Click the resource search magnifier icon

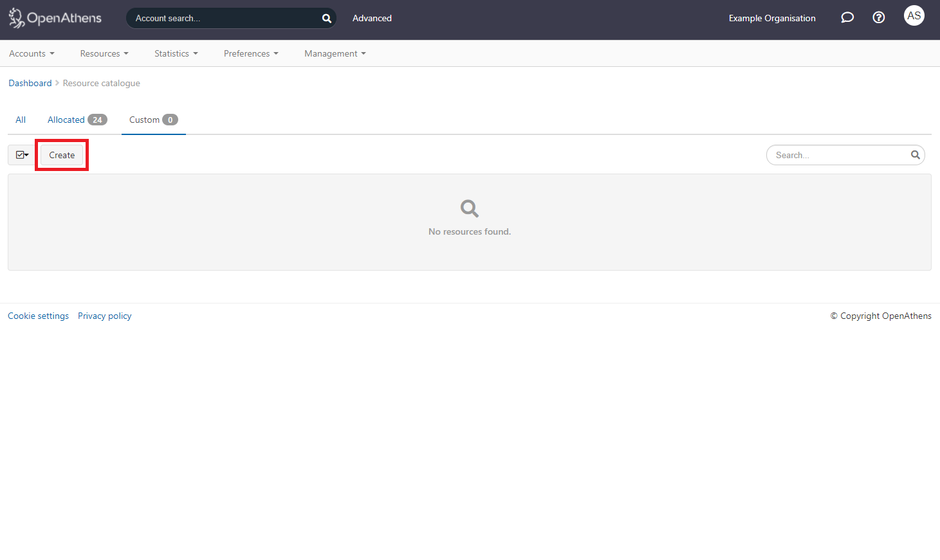click(916, 155)
